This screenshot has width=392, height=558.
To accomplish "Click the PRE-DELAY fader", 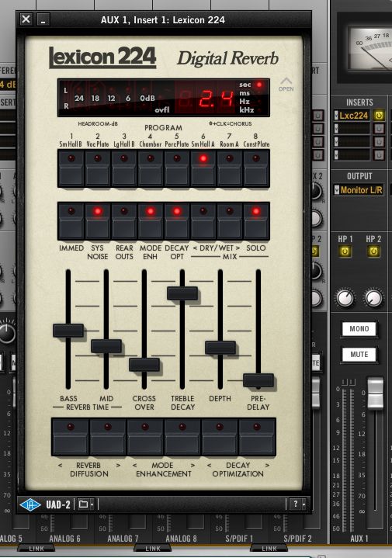I will coord(258,380).
